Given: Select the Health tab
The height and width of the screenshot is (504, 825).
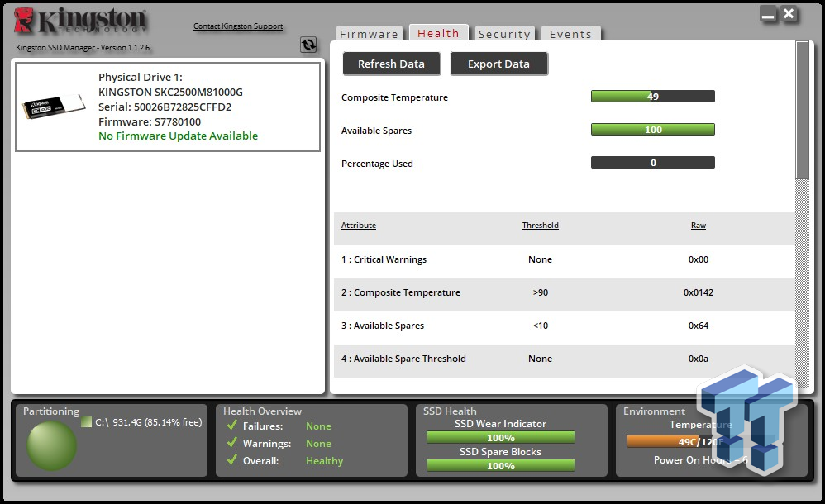Looking at the screenshot, I should 438,33.
